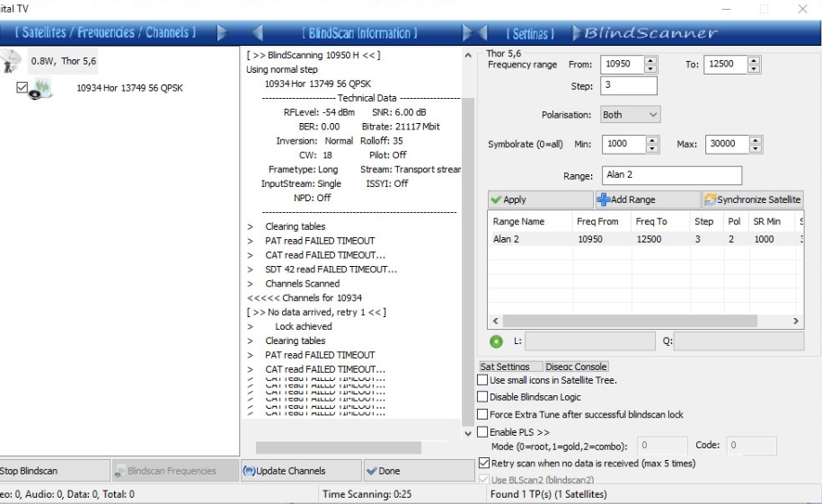Image resolution: width=822 pixels, height=504 pixels.
Task: Click the Q signal quality bar
Action: [738, 340]
